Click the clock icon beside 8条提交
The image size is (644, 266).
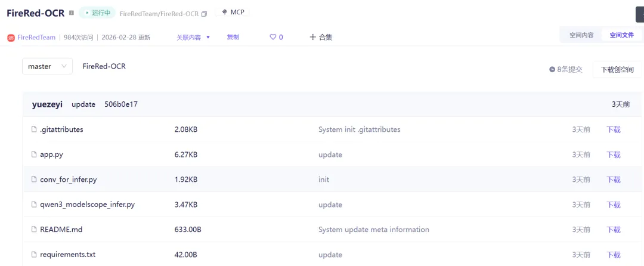[x=552, y=69]
